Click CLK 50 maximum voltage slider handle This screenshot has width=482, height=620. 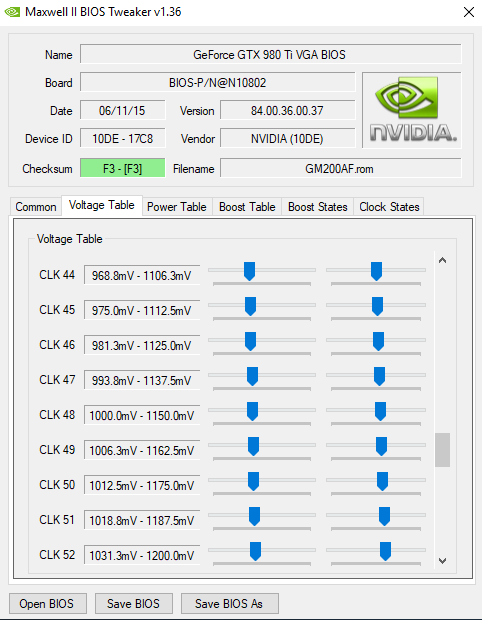(382, 481)
